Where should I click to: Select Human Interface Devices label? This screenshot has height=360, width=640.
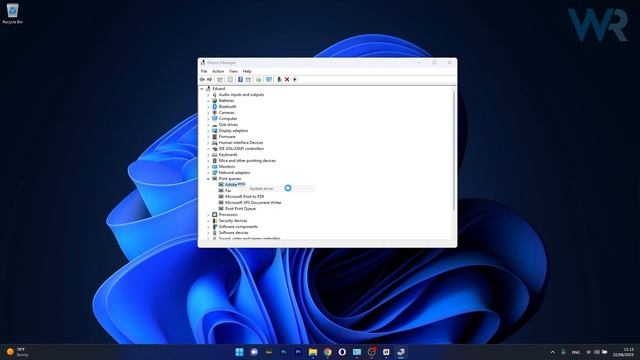tap(241, 143)
